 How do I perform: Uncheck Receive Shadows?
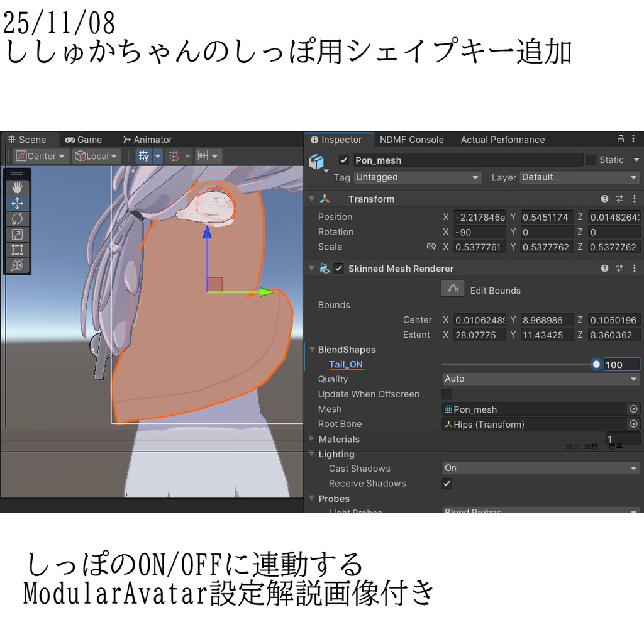click(x=447, y=483)
